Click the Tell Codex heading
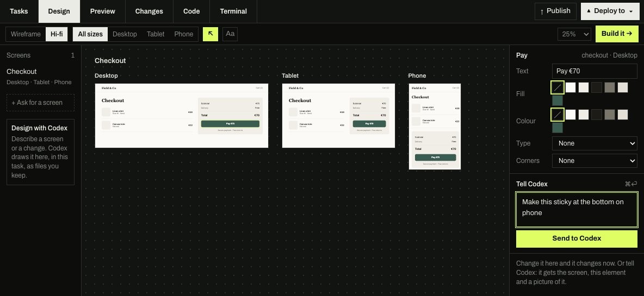Screen dimensions: 644x296 [x=531, y=184]
